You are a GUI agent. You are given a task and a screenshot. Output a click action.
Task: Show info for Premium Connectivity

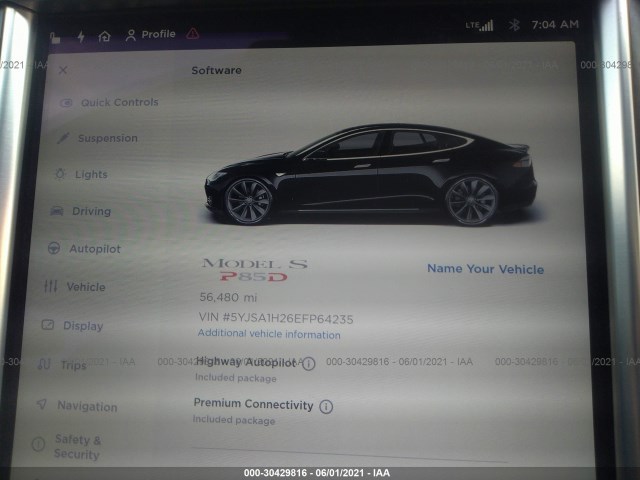326,407
